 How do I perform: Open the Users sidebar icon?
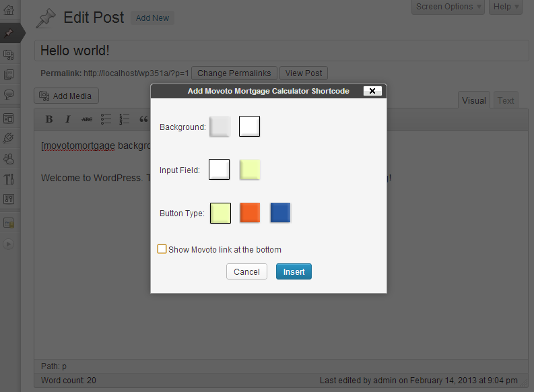(9, 159)
